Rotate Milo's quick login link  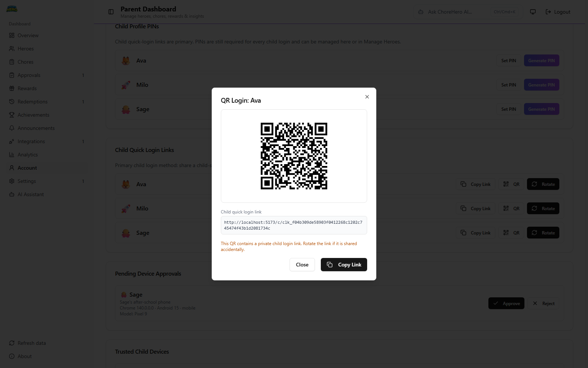point(543,208)
